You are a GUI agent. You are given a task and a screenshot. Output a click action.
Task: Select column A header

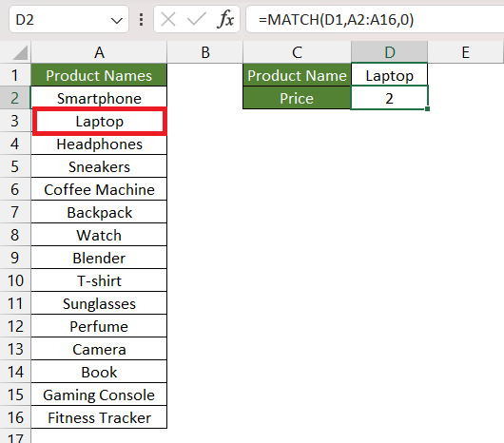pos(99,52)
